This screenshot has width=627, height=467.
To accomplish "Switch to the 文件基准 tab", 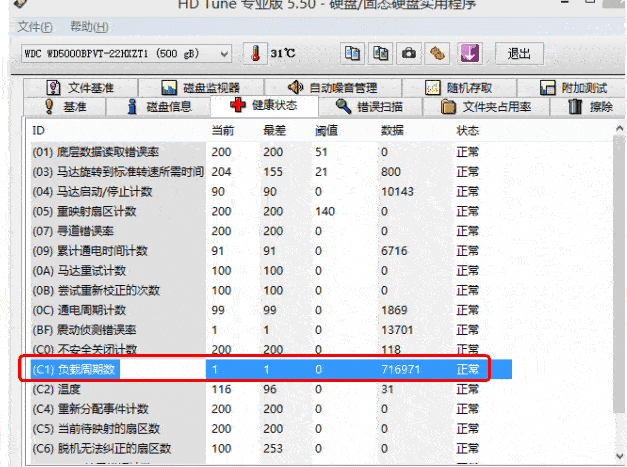I will pyautogui.click(x=80, y=88).
